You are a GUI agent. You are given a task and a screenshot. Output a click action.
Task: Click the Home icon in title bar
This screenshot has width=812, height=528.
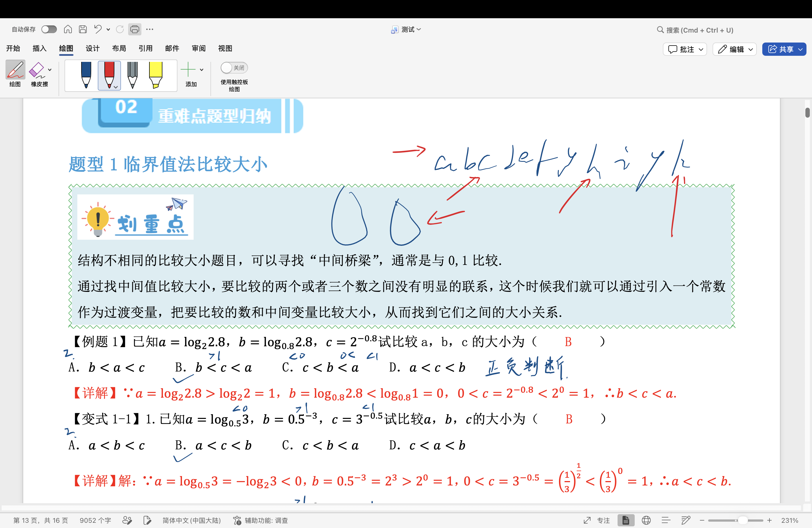[68, 29]
